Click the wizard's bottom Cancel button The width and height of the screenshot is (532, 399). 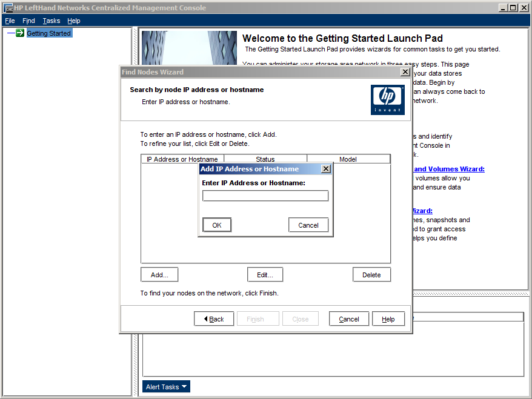[348, 319]
